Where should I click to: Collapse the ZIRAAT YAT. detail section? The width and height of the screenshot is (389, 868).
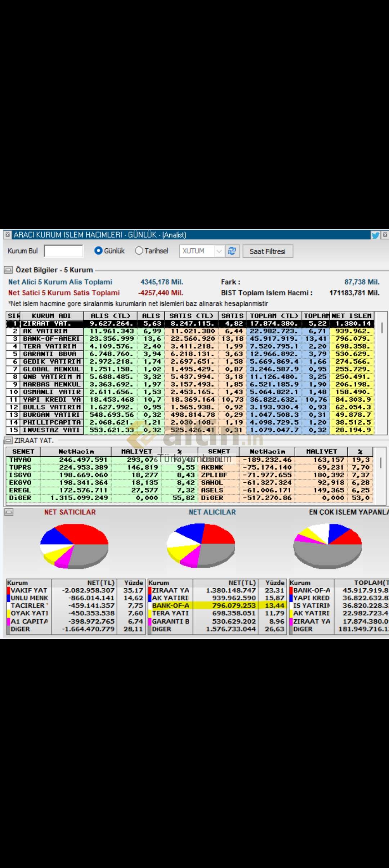8,440
